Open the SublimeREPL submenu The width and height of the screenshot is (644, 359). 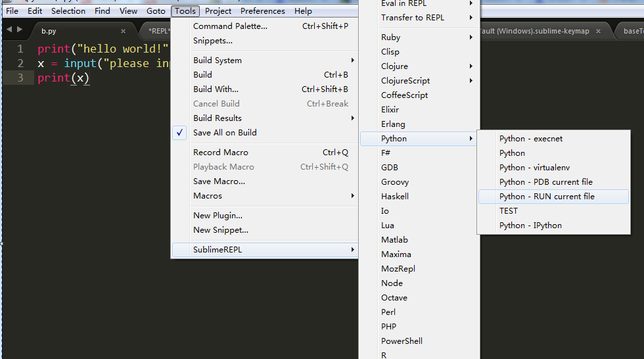265,250
